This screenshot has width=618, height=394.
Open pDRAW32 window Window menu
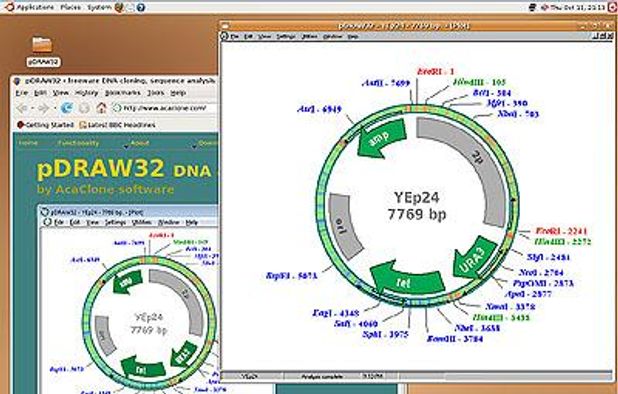coord(332,36)
